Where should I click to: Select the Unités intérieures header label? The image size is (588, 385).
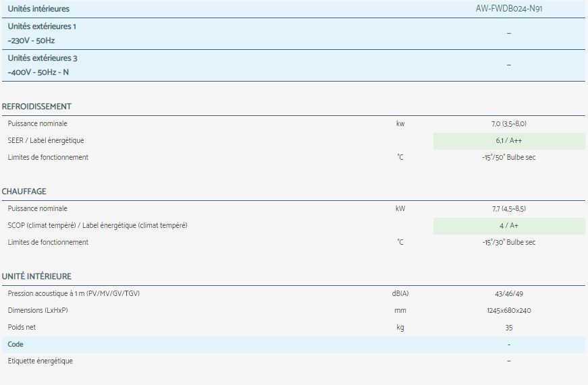click(x=38, y=9)
